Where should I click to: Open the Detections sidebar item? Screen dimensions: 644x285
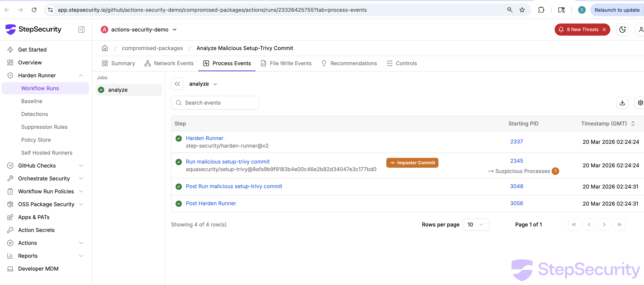(x=34, y=114)
